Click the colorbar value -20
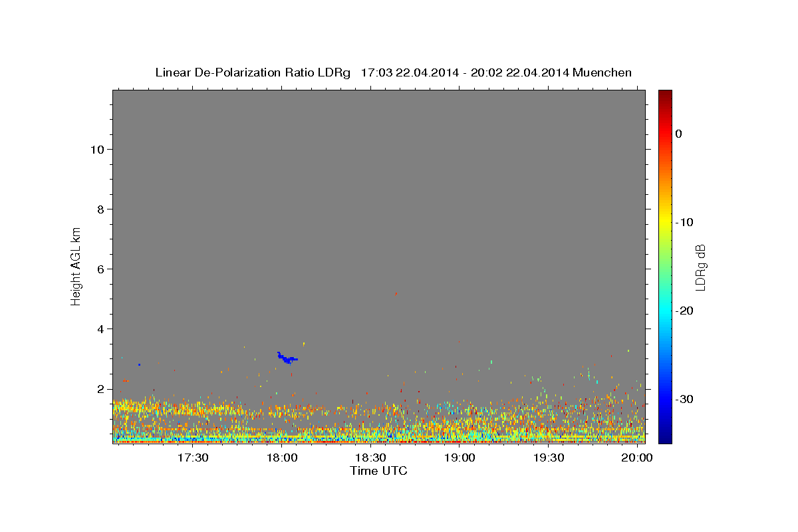The height and width of the screenshot is (532, 798). [685, 311]
